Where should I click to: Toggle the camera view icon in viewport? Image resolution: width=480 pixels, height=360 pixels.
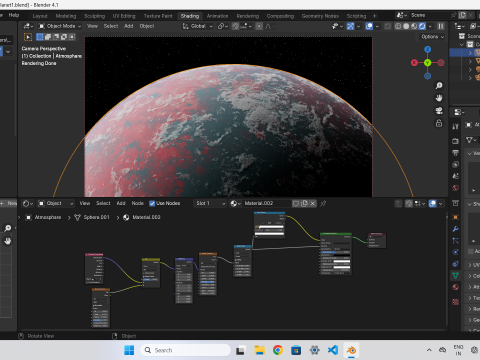coord(439,111)
